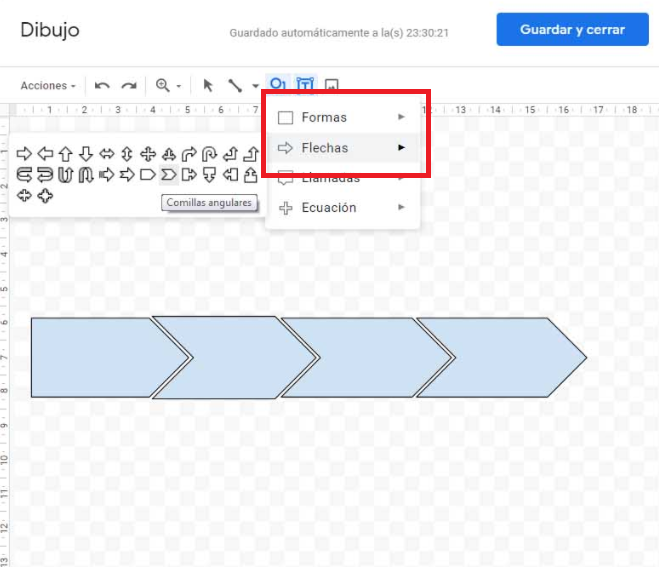Insert the quad arrow callout shape
The height and width of the screenshot is (567, 659).
[45, 195]
